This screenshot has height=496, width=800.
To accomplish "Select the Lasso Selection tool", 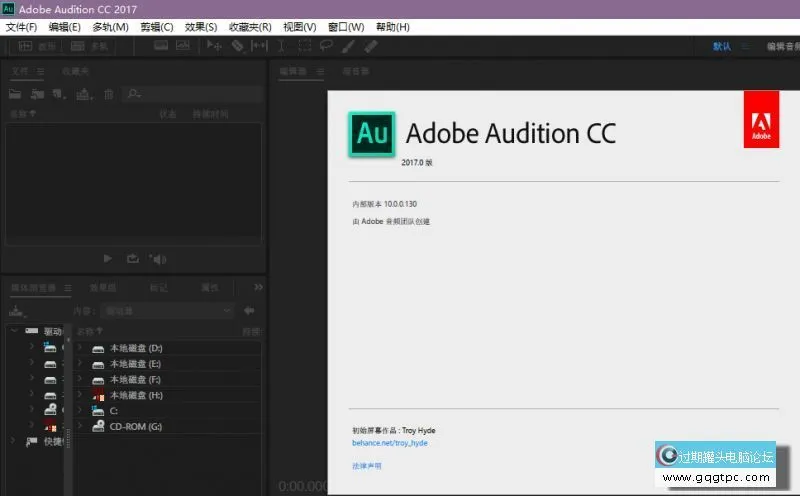I will [326, 46].
